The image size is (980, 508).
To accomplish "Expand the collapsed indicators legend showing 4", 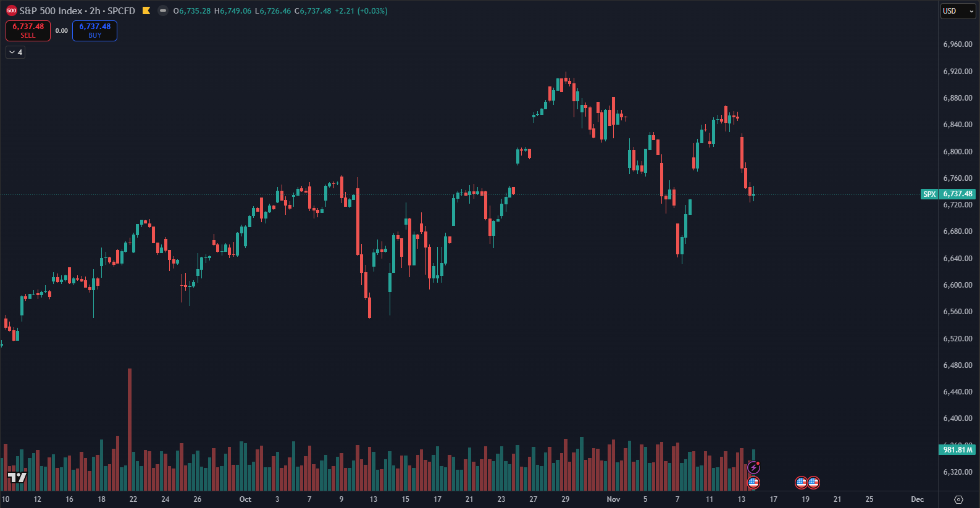I will click(x=15, y=52).
